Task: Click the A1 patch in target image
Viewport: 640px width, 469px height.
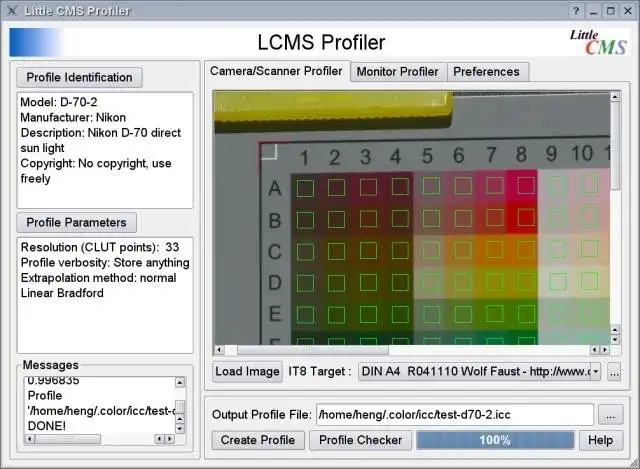Action: tap(305, 189)
